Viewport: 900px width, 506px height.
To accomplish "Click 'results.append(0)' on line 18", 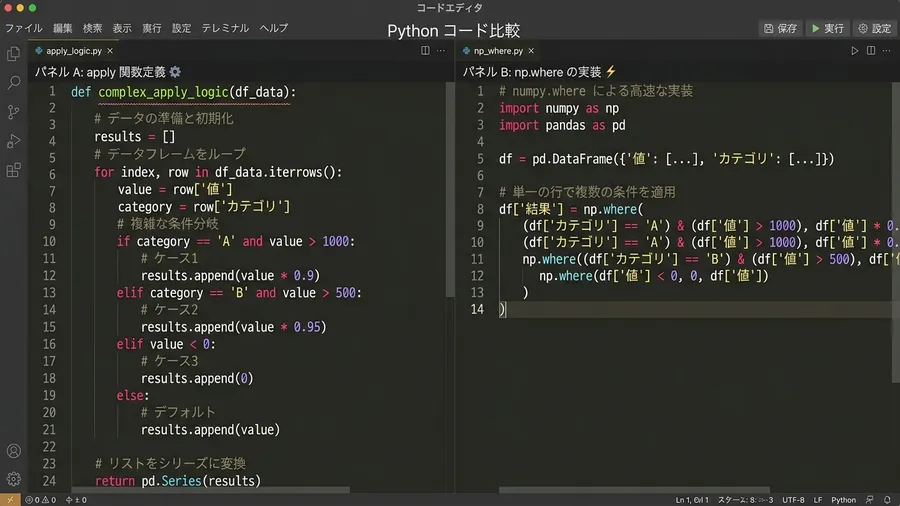I will 197,378.
